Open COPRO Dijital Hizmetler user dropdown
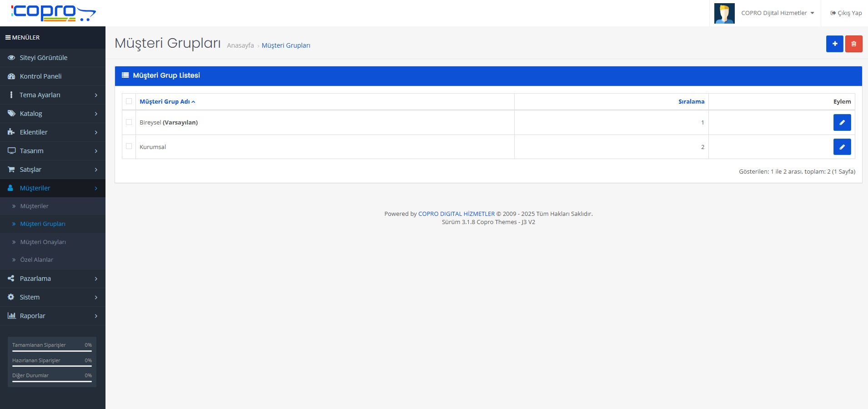The image size is (868, 409). (777, 13)
